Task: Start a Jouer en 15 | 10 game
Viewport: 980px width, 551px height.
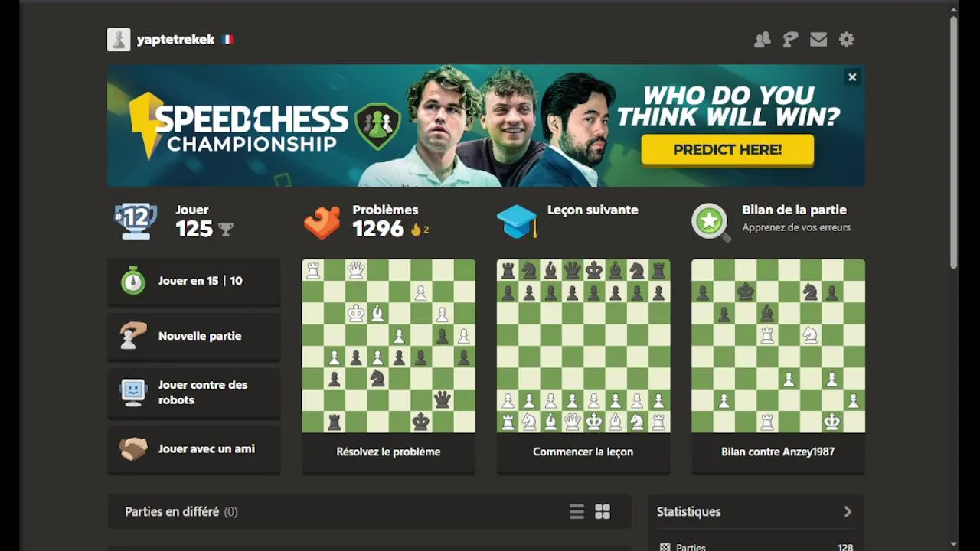Action: (194, 281)
